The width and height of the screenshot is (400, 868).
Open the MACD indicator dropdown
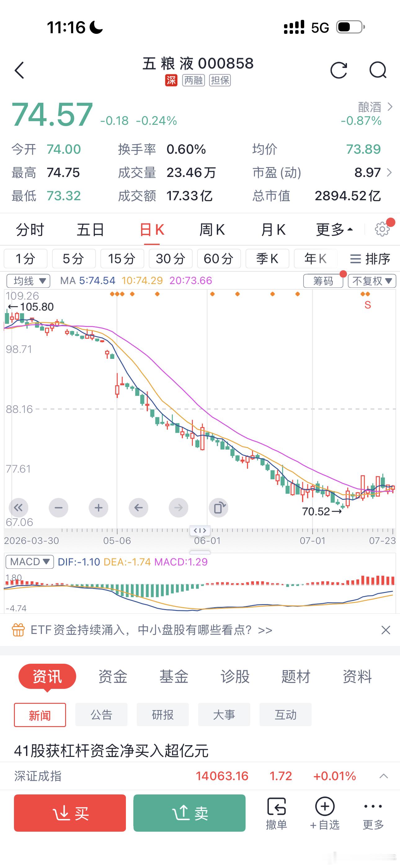tap(30, 562)
